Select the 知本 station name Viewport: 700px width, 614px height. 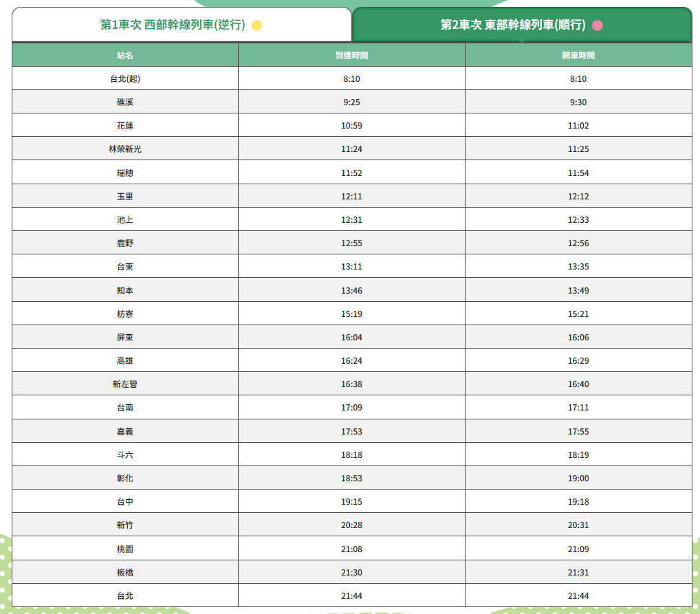click(125, 290)
